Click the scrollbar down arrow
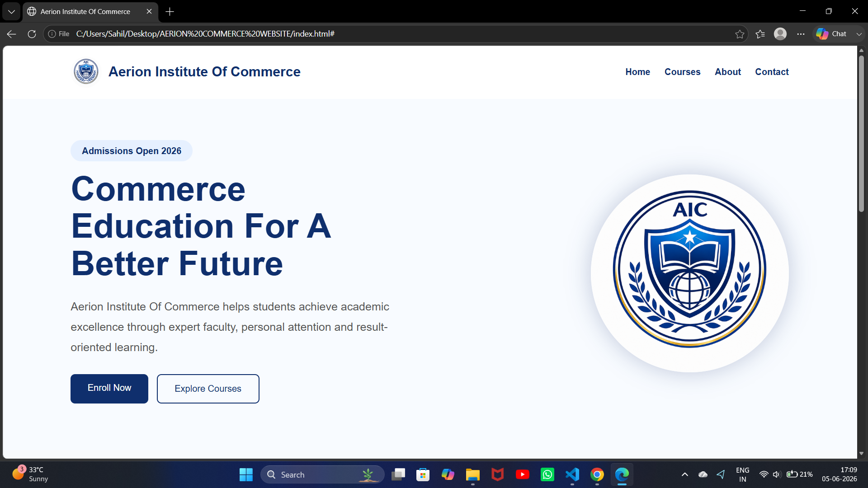Viewport: 868px width, 488px height. 861,453
